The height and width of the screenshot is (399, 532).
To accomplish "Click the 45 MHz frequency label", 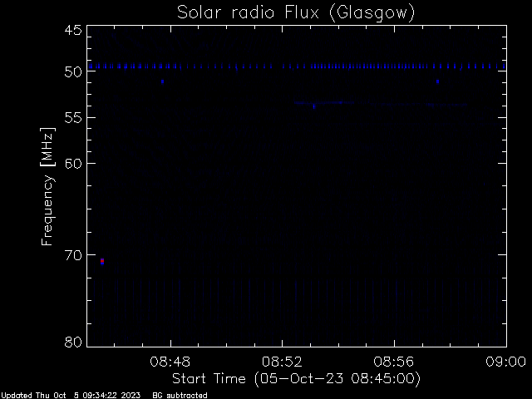I will point(73,30).
